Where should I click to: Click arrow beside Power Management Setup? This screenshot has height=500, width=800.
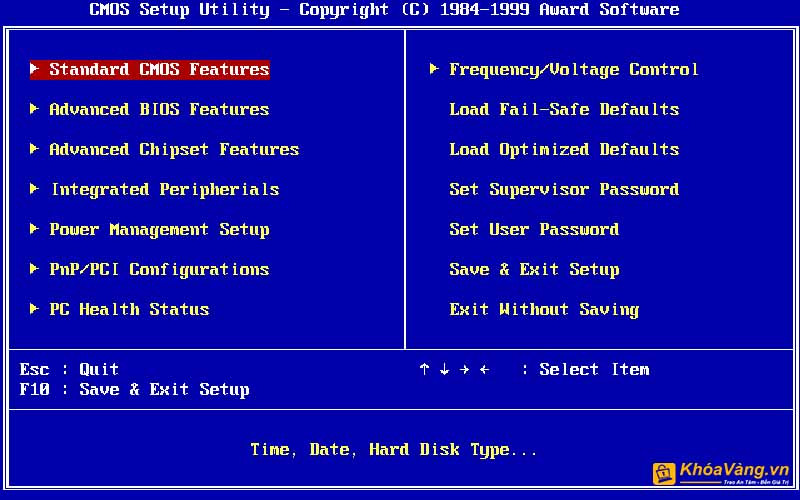pyautogui.click(x=34, y=229)
